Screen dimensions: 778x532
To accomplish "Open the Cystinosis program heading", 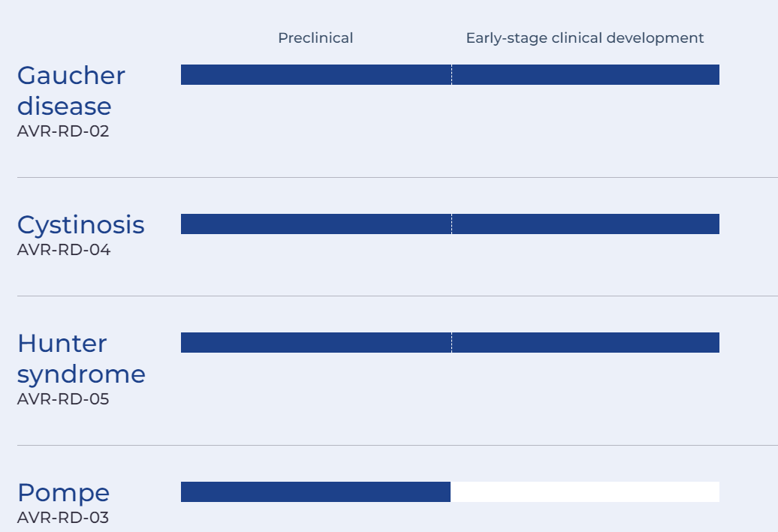I will [x=81, y=226].
